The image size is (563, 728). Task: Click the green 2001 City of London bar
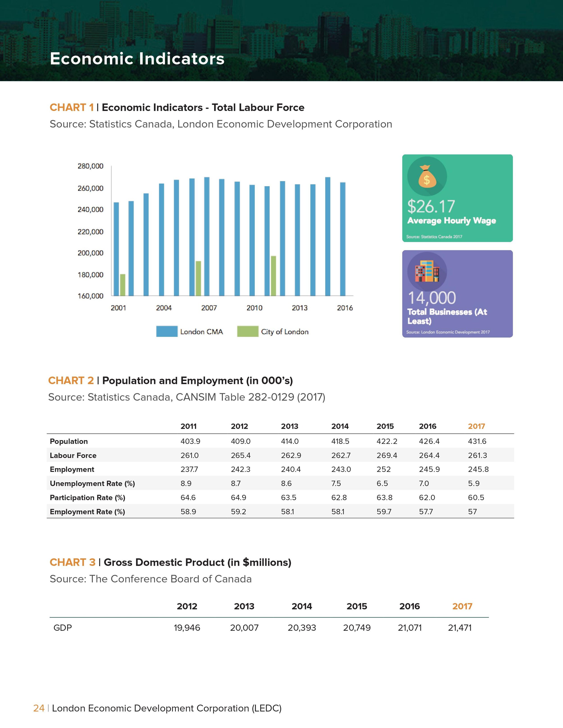123,285
